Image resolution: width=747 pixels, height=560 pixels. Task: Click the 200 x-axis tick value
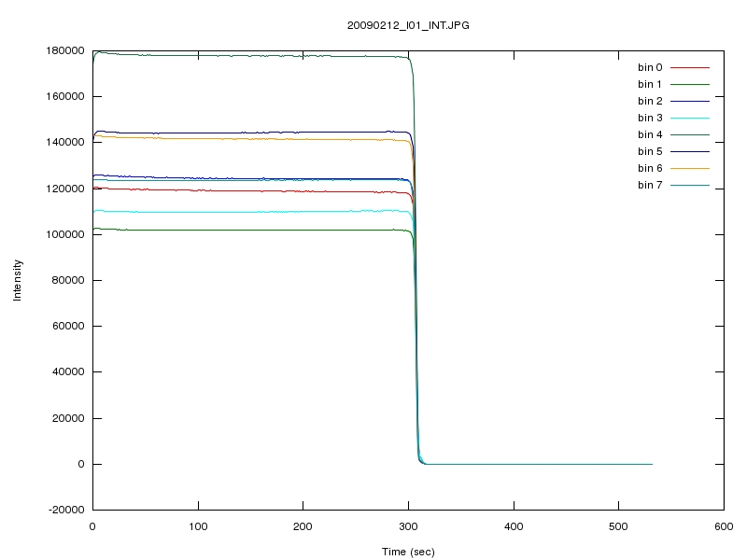303,526
